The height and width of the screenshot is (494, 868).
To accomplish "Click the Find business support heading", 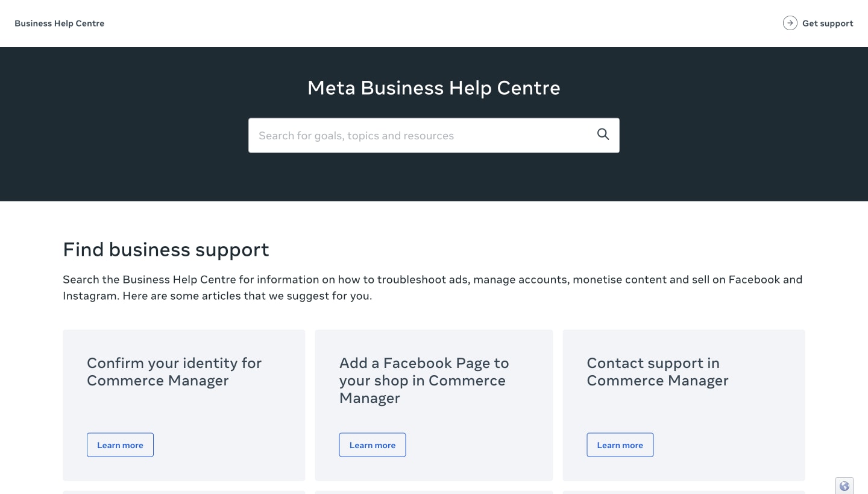I will coord(166,249).
